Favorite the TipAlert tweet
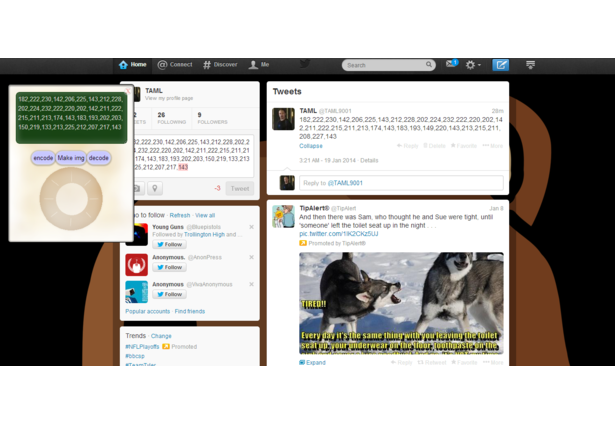 coord(464,362)
